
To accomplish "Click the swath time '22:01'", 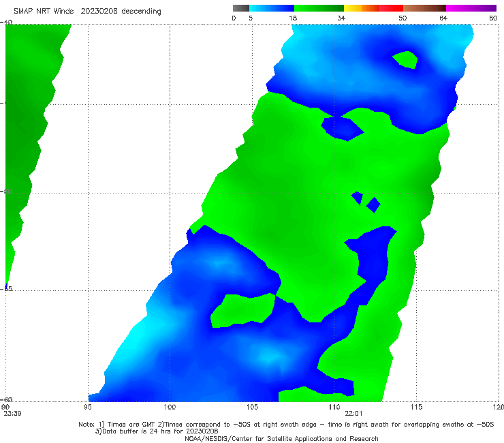I will tap(353, 414).
